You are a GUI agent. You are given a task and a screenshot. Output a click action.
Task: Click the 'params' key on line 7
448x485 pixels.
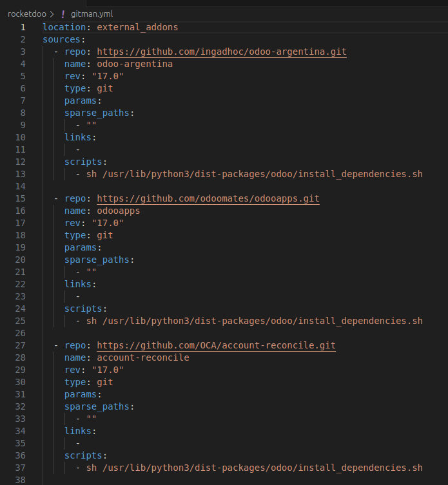(81, 101)
